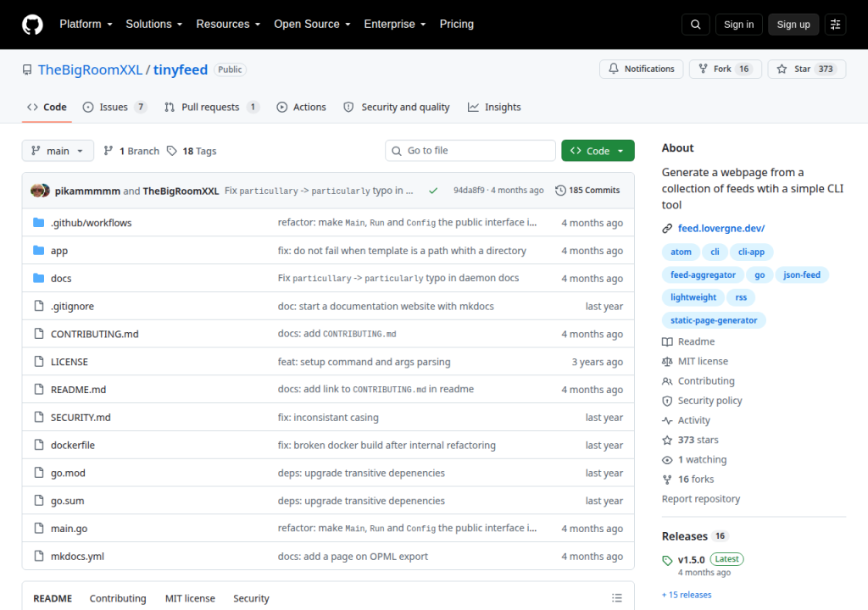Open the Security and quality tab

pos(397,108)
